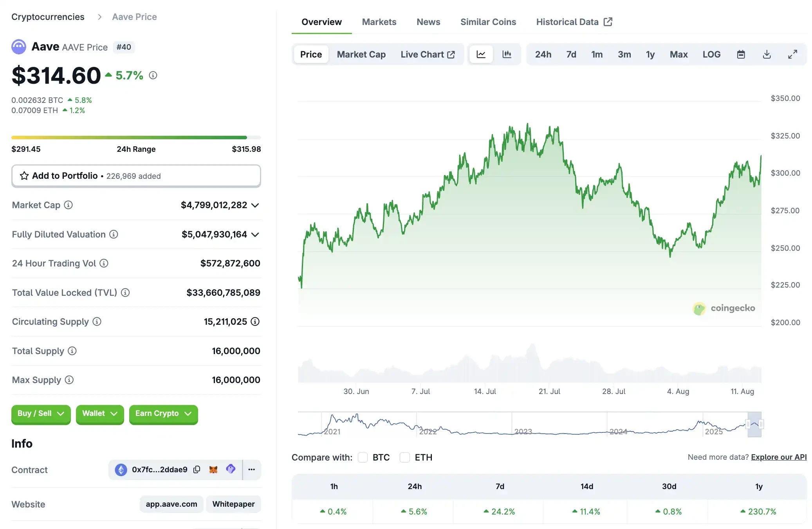Expand the Buy / Sell dropdown

[x=40, y=414]
